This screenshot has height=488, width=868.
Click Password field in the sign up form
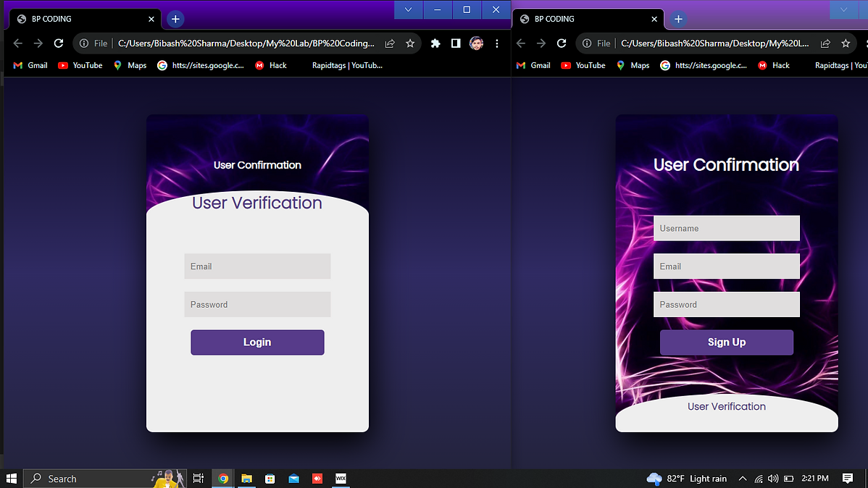pos(726,305)
